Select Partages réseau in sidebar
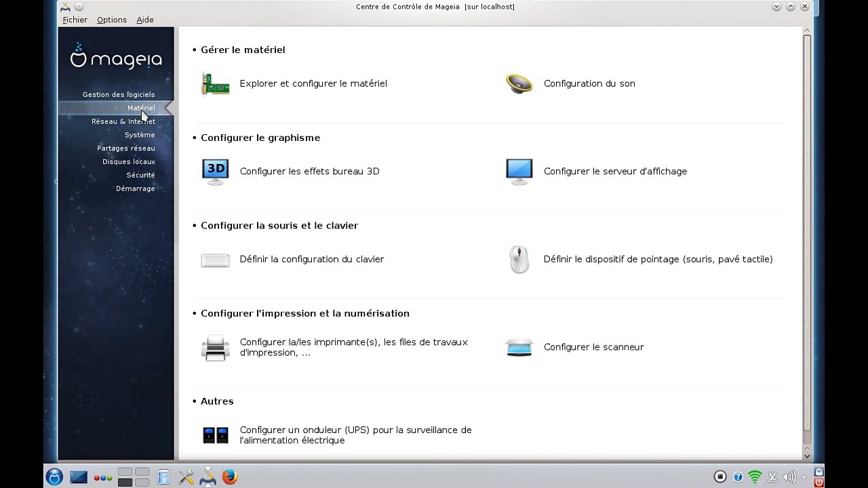The width and height of the screenshot is (868, 488). pos(126,148)
